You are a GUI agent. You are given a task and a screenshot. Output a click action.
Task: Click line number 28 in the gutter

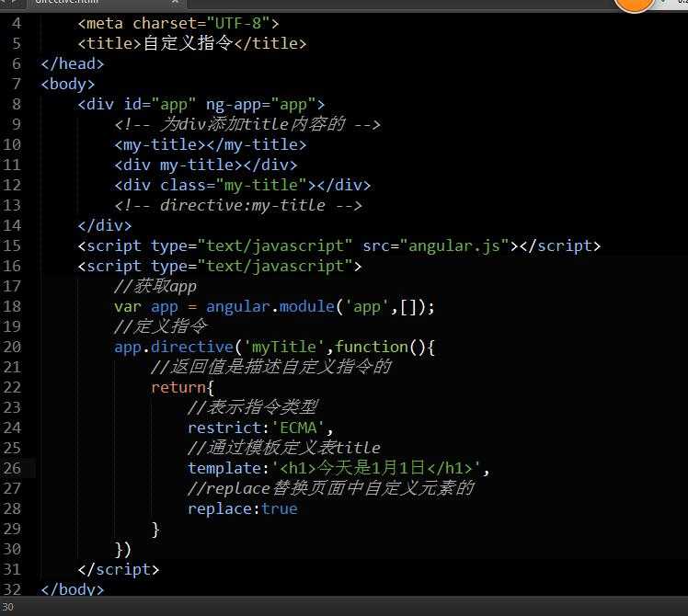(12, 508)
